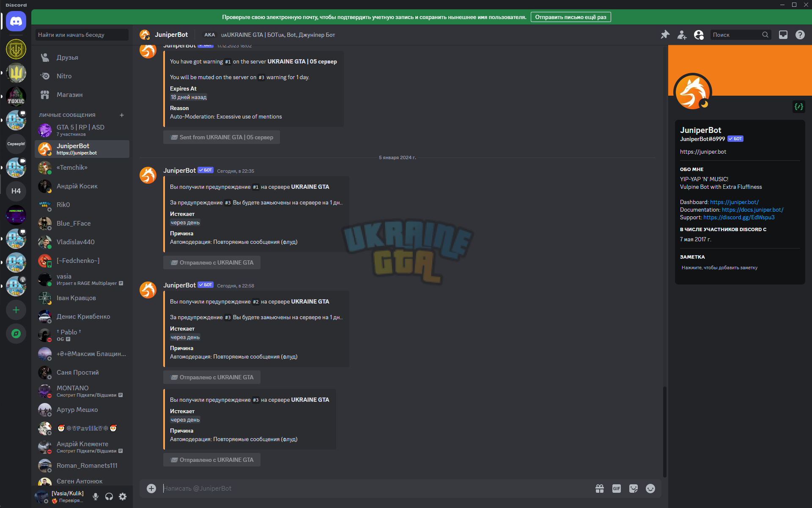Open chat with RikO
The image size is (812, 508).
click(82, 205)
